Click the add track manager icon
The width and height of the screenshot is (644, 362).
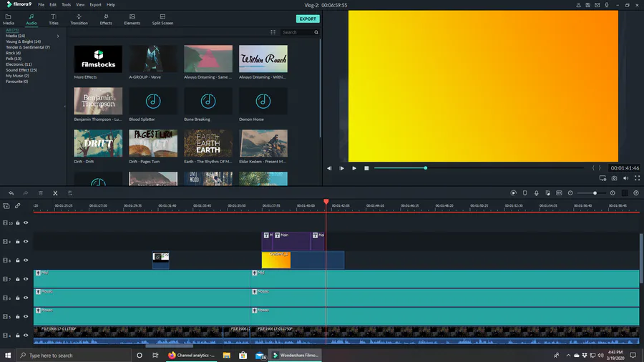coord(6,205)
